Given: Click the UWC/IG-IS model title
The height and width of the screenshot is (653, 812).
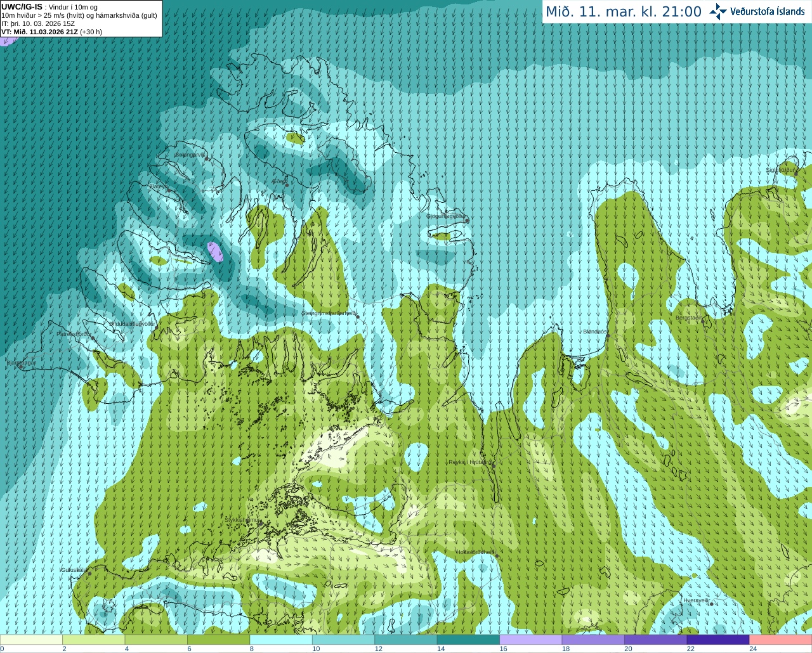Looking at the screenshot, I should [22, 6].
